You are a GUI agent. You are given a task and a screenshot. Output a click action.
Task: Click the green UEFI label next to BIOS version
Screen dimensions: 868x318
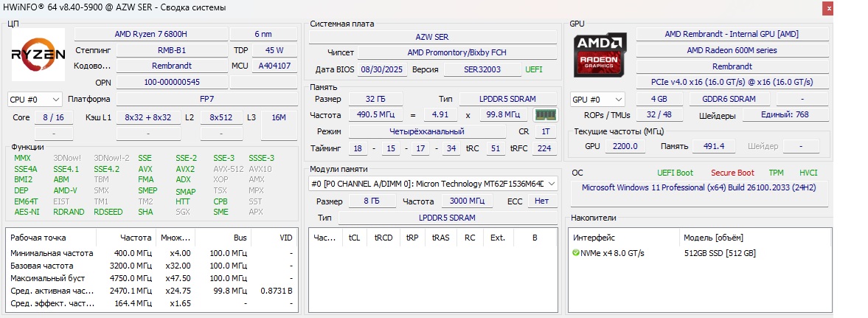click(534, 69)
